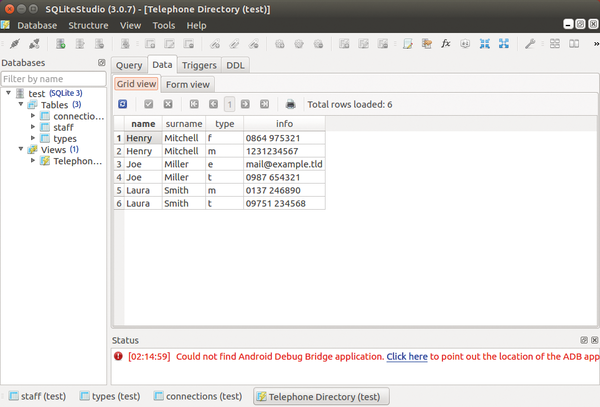Screen dimensions: 600x407
Task: Switch to the types (test) window
Action: point(110,396)
